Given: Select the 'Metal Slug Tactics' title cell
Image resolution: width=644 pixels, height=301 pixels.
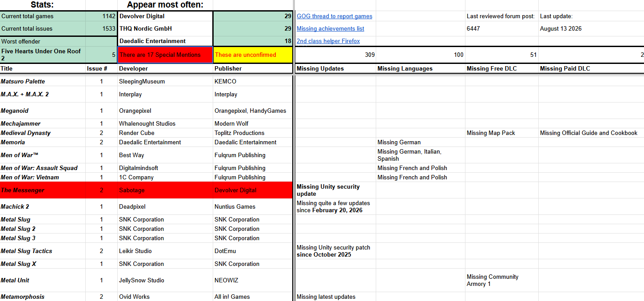Looking at the screenshot, I should click(x=43, y=251).
